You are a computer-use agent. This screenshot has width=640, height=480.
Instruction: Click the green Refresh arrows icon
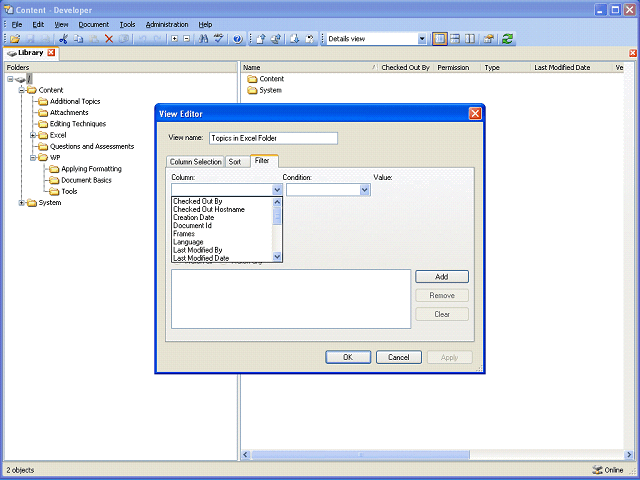(507, 39)
